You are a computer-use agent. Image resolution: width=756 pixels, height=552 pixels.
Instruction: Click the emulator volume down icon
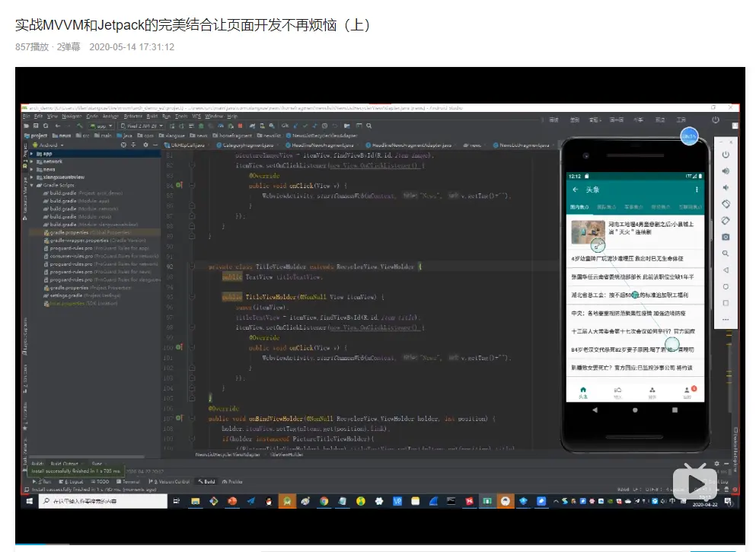click(x=726, y=187)
